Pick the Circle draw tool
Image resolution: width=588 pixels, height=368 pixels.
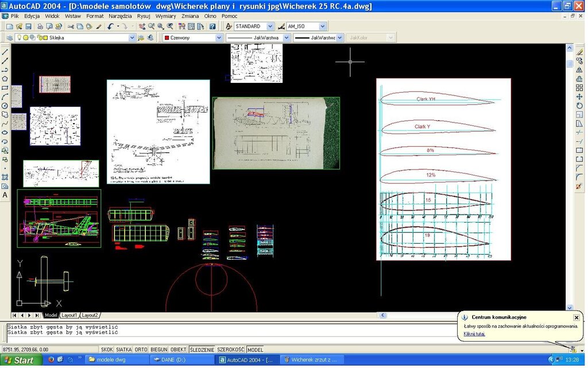click(x=5, y=106)
